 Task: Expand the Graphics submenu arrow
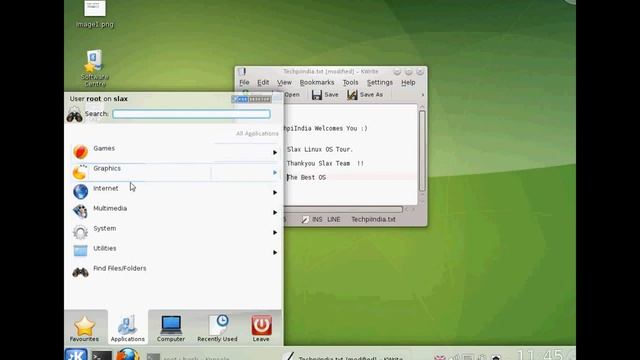275,172
